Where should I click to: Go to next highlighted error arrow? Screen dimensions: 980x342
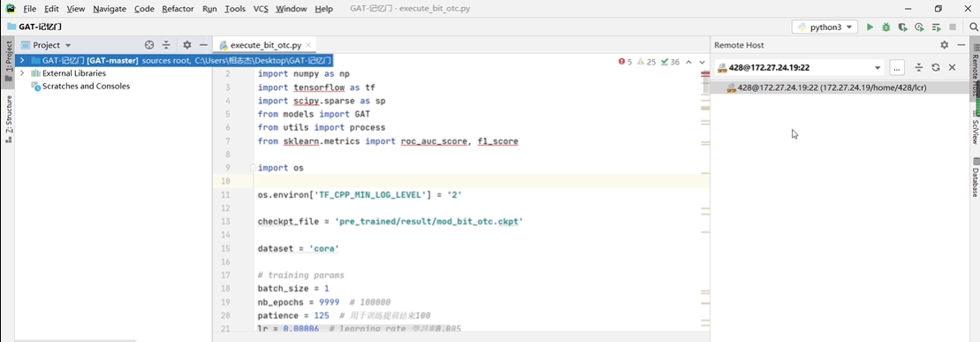click(702, 62)
